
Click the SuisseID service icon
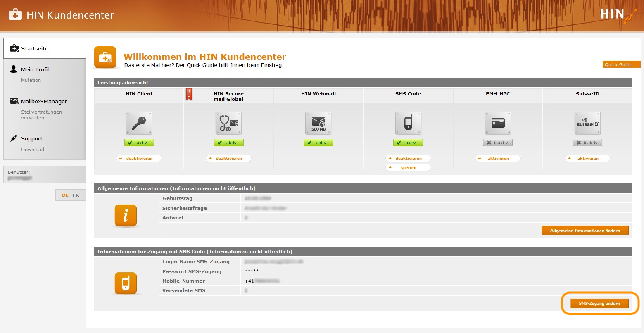pyautogui.click(x=587, y=123)
